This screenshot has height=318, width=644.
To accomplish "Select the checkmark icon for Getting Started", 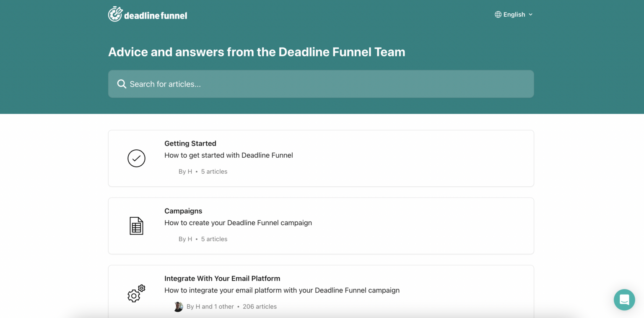I will tap(136, 158).
